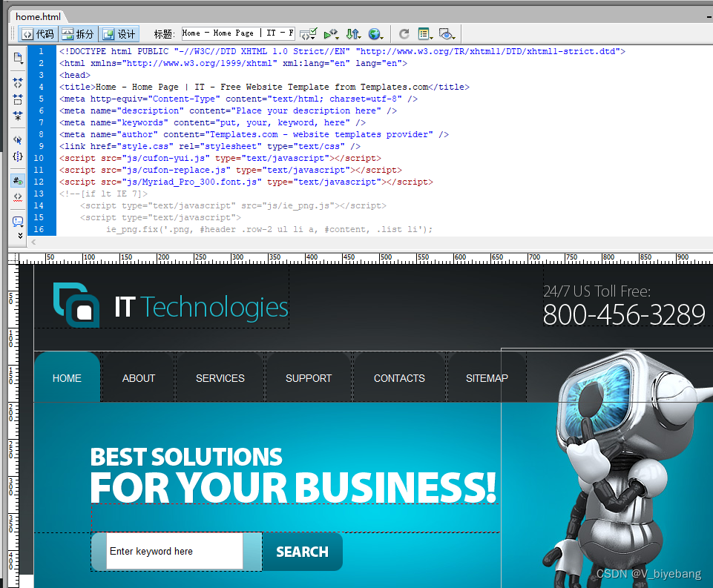This screenshot has height=588, width=713.
Task: Open the Visual Aids eye icon
Action: pos(447,34)
